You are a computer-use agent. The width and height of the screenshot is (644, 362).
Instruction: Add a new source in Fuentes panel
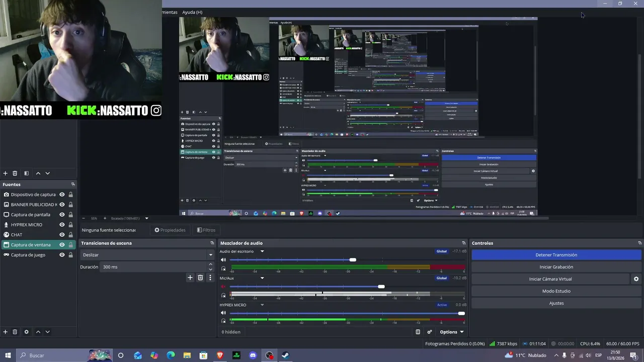click(6, 332)
